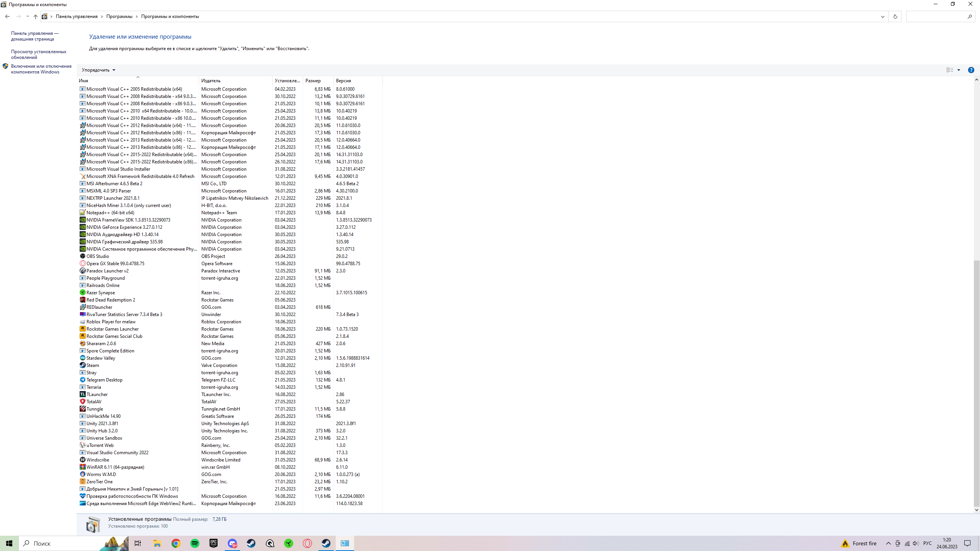The image size is (980, 551).
Task: Go up one folder level
Action: (36, 16)
